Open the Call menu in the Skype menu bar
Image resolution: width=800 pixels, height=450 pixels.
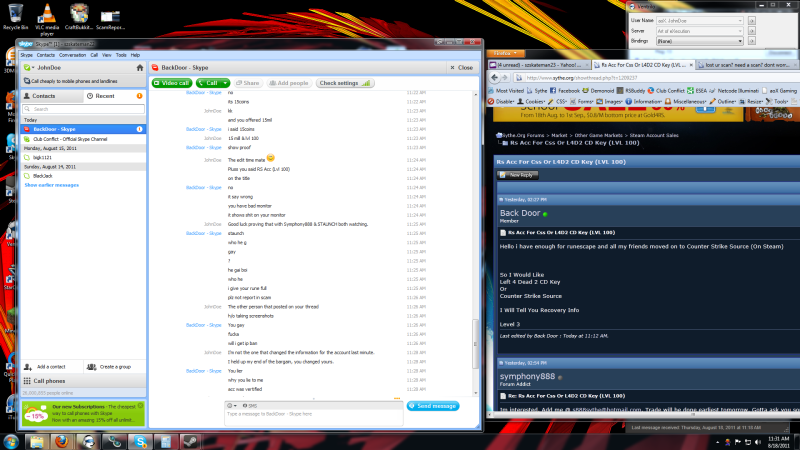pos(94,55)
